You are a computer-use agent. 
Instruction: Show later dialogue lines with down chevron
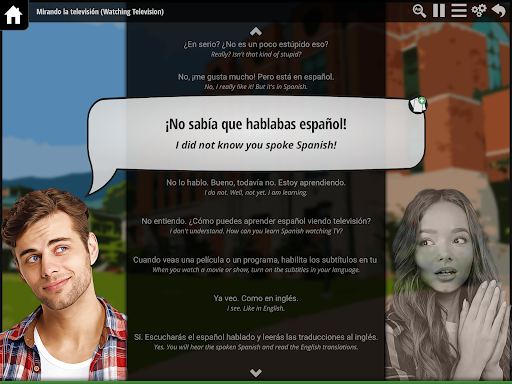pyautogui.click(x=256, y=372)
